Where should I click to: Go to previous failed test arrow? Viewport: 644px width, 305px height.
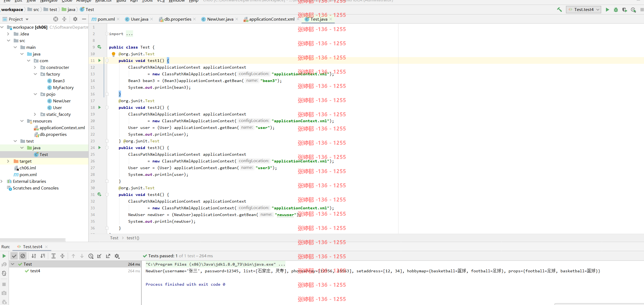point(73,256)
